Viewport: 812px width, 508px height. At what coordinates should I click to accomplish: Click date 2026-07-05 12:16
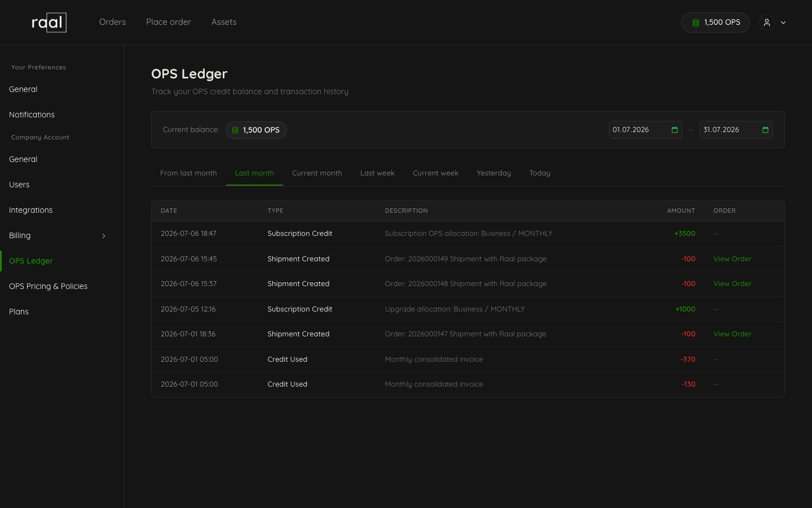188,309
